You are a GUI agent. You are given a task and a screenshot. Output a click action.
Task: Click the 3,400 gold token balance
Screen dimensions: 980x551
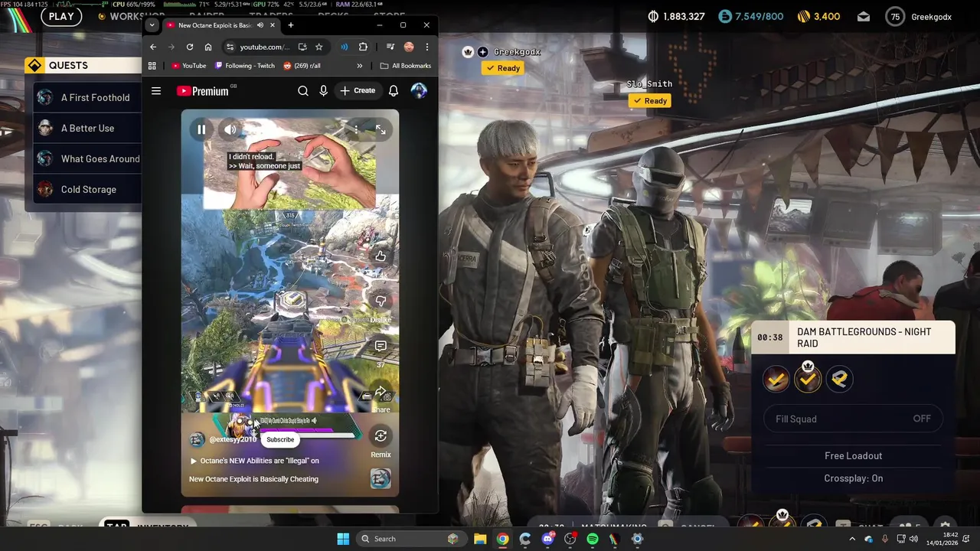pyautogui.click(x=818, y=16)
